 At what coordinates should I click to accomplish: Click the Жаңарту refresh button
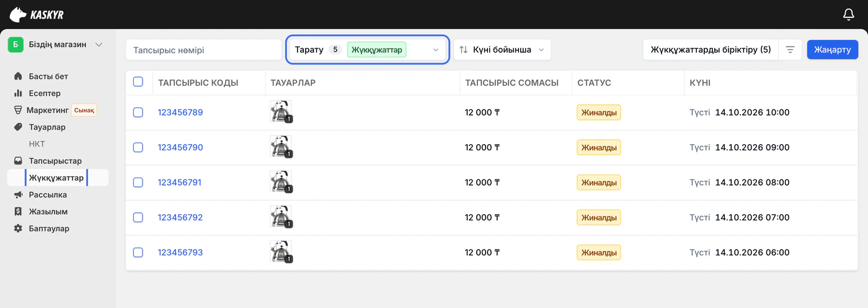833,50
